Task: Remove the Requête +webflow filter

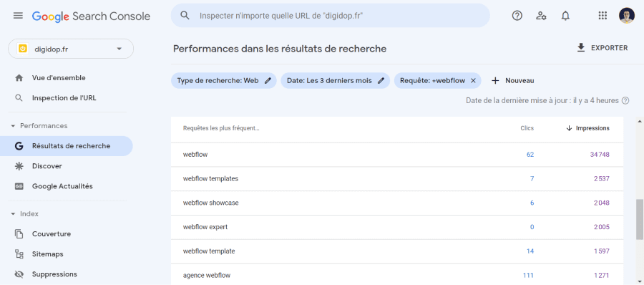Action: (x=473, y=81)
